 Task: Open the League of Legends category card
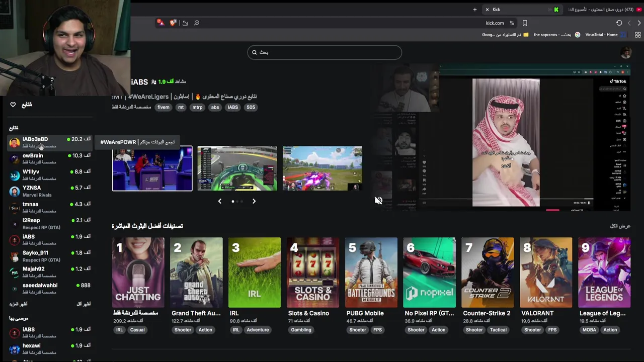pyautogui.click(x=604, y=273)
